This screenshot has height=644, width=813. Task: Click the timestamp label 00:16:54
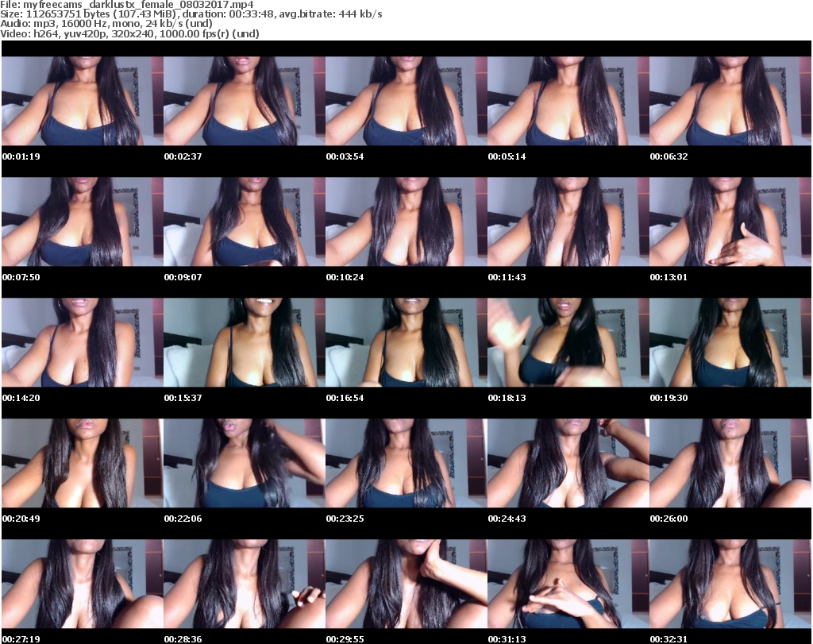pos(345,398)
